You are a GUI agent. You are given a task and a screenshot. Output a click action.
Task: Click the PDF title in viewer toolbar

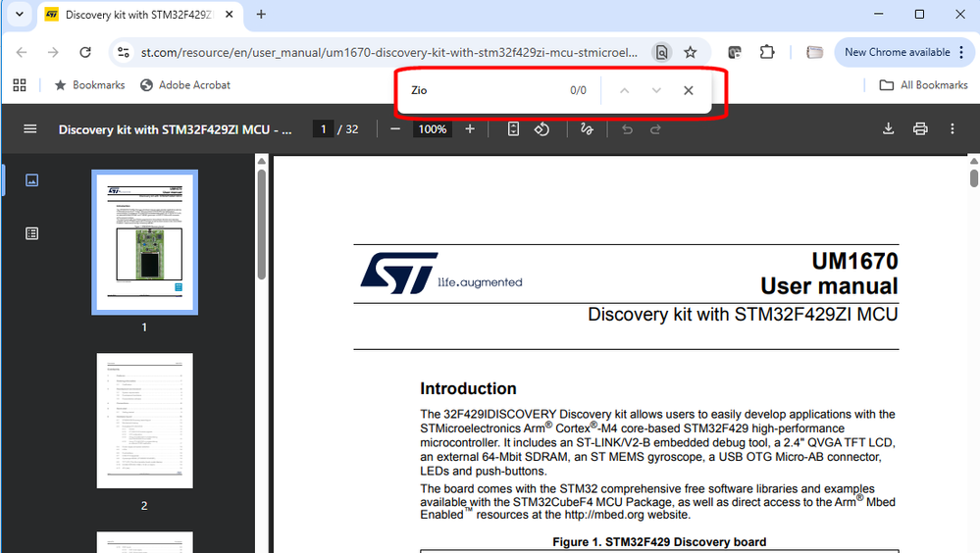[x=175, y=129]
